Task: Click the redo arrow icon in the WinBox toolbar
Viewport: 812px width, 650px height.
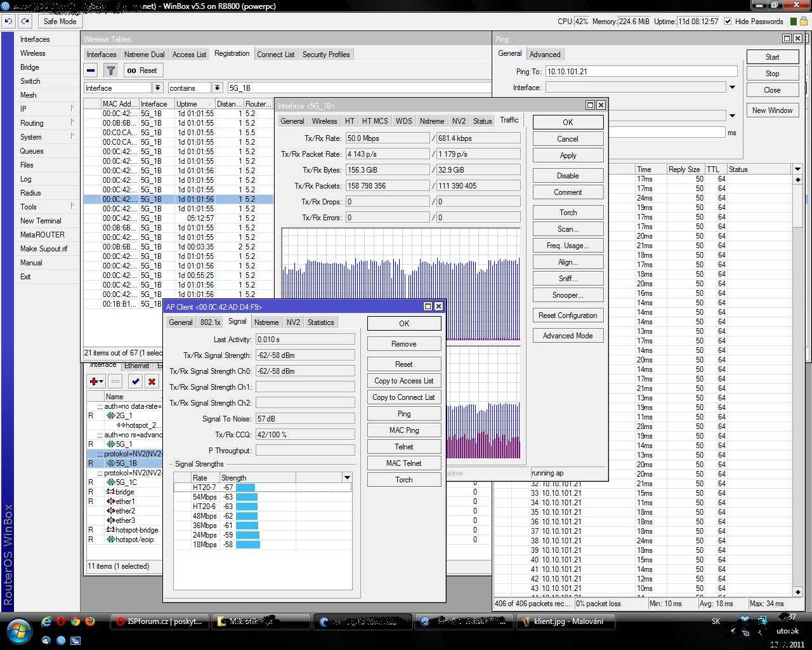Action: coord(25,21)
